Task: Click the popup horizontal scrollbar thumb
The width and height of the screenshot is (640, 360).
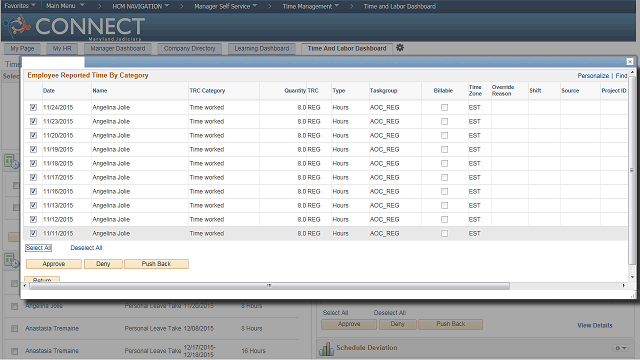Action: pyautogui.click(x=269, y=286)
